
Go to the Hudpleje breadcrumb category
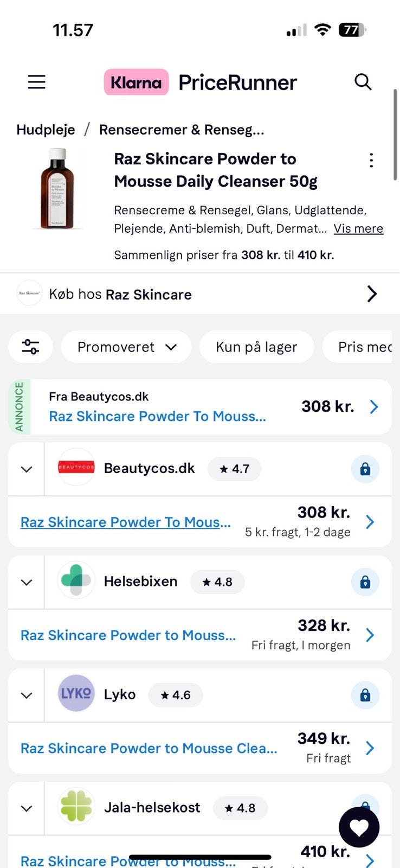(46, 130)
